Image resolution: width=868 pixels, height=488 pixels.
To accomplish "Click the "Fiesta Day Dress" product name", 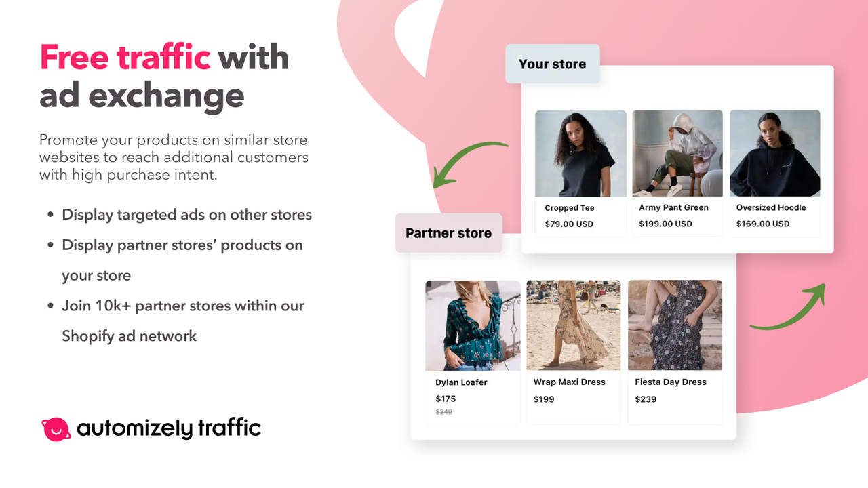I will click(x=671, y=382).
